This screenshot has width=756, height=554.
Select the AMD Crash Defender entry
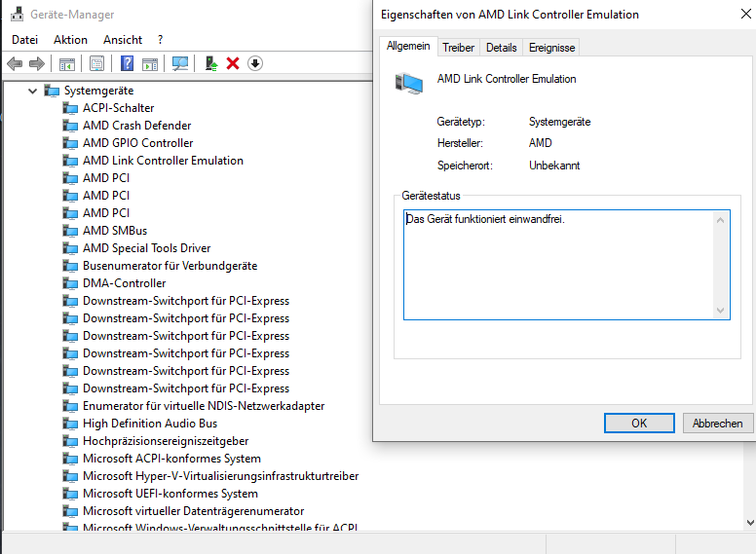(x=137, y=126)
